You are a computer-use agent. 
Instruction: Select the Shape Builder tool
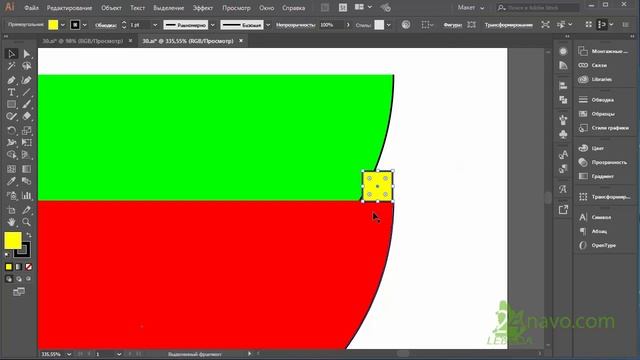11,155
